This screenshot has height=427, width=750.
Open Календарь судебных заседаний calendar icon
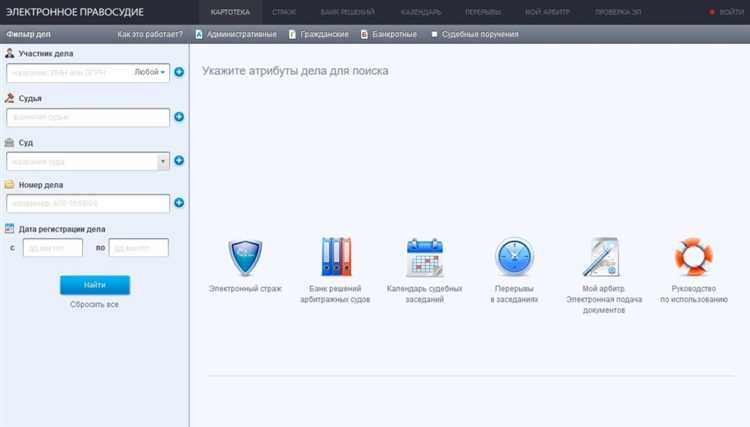click(x=424, y=257)
